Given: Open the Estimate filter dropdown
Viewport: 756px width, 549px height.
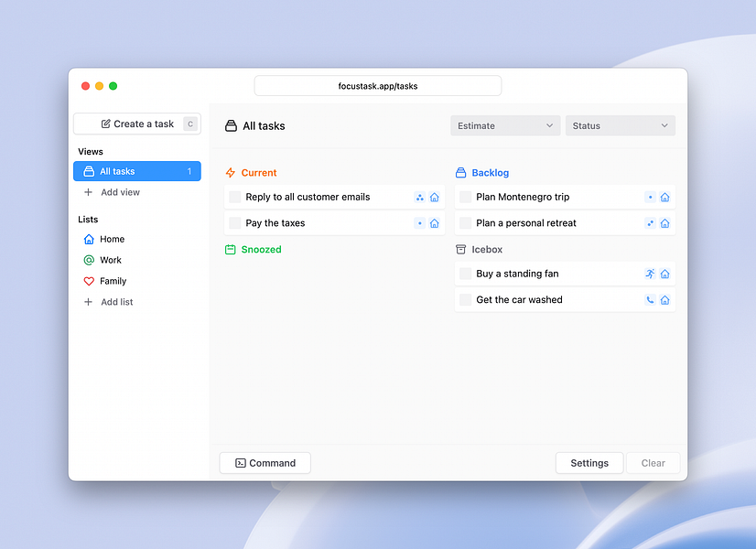Looking at the screenshot, I should pyautogui.click(x=505, y=125).
